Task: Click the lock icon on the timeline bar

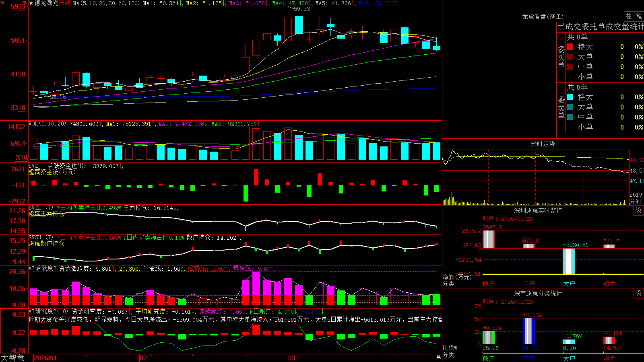Action: (438, 357)
